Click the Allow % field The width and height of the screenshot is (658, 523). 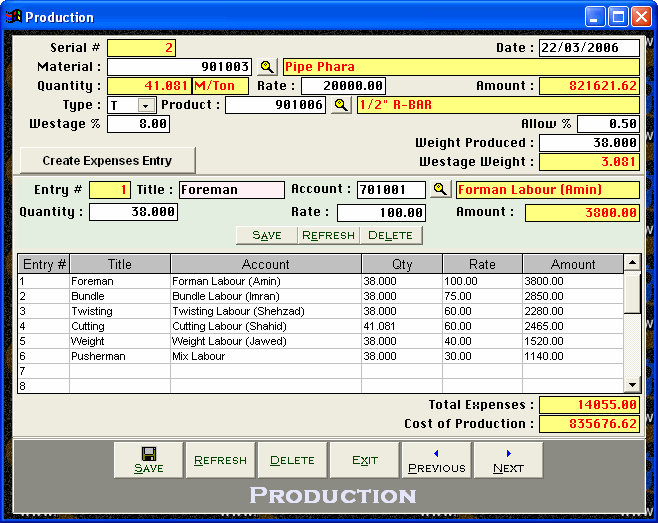pyautogui.click(x=608, y=124)
